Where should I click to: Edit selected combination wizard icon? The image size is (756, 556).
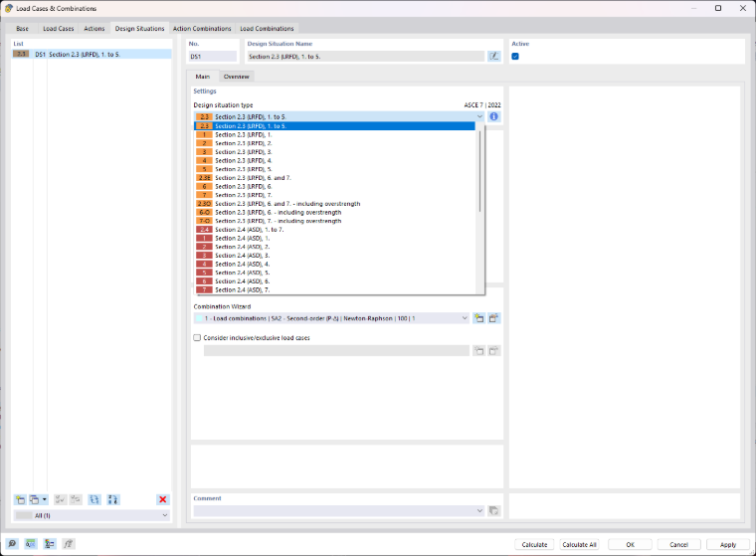[x=493, y=318]
